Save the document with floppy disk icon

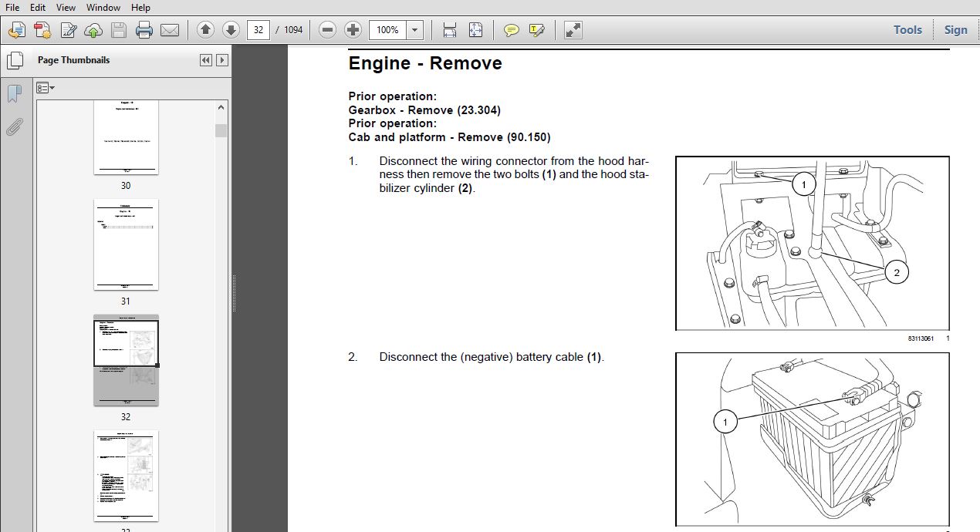click(x=119, y=30)
